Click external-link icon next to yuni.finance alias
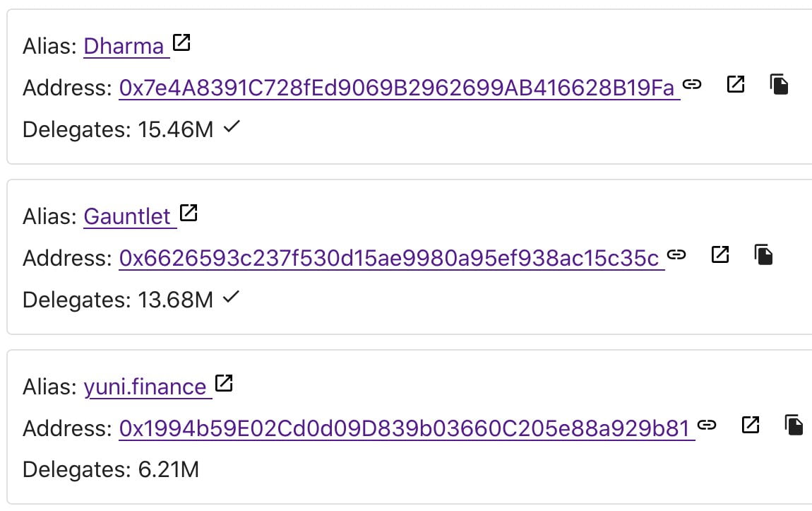 tap(224, 384)
